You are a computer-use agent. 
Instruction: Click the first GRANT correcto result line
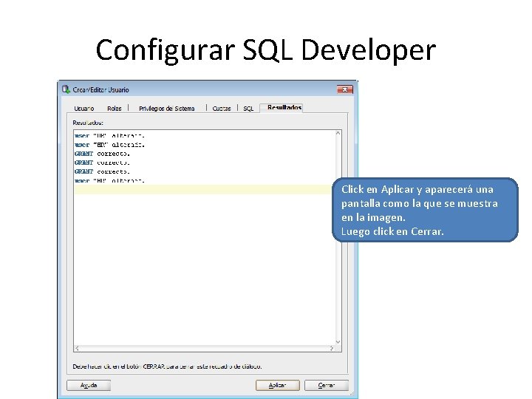point(102,154)
